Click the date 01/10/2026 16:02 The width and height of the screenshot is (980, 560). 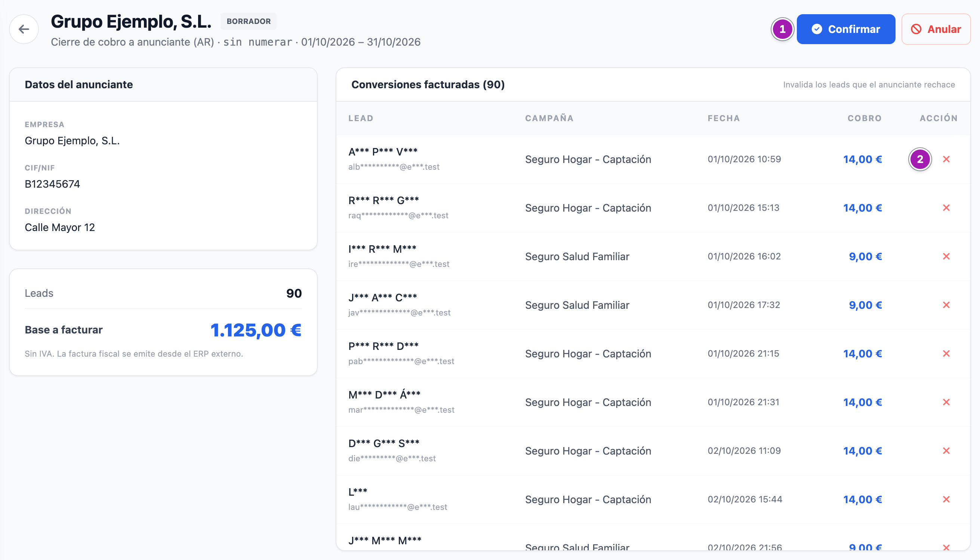744,256
